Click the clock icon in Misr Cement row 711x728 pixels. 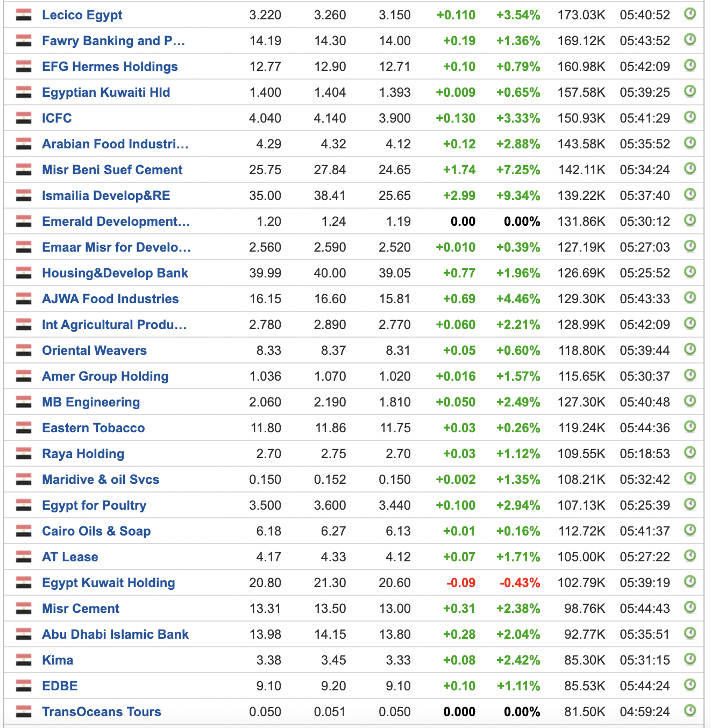(x=690, y=607)
